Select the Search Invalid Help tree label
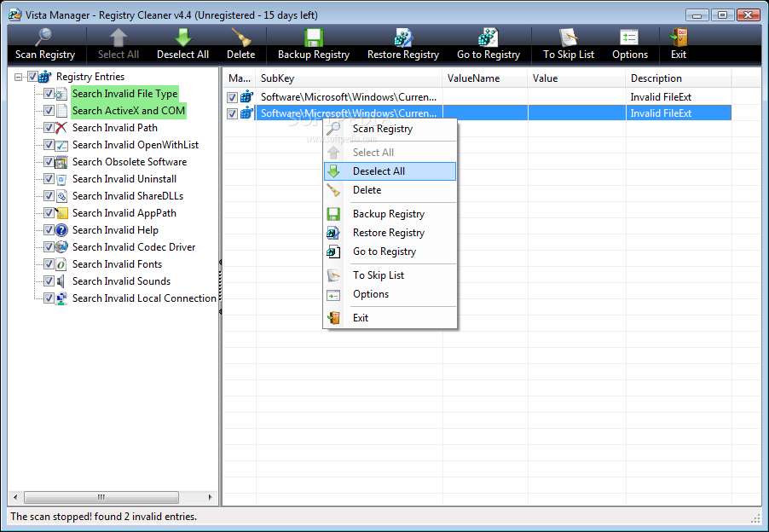Screen dimensions: 769x532 click(115, 230)
